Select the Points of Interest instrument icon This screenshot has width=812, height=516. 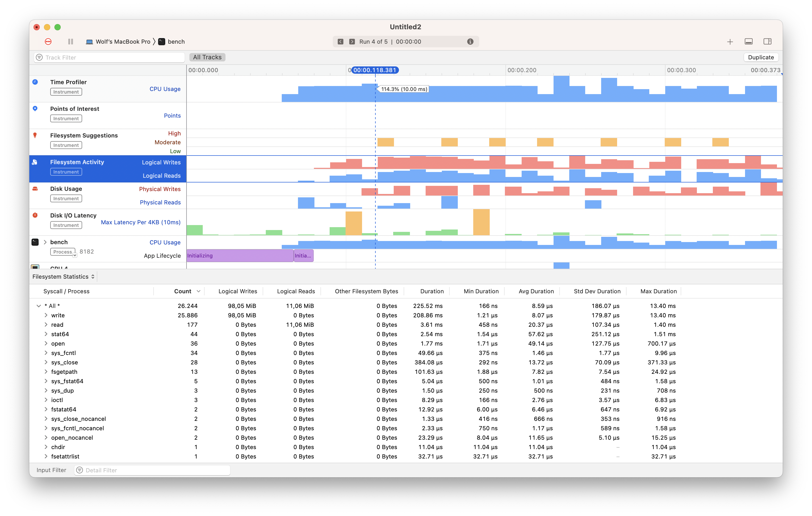(35, 108)
